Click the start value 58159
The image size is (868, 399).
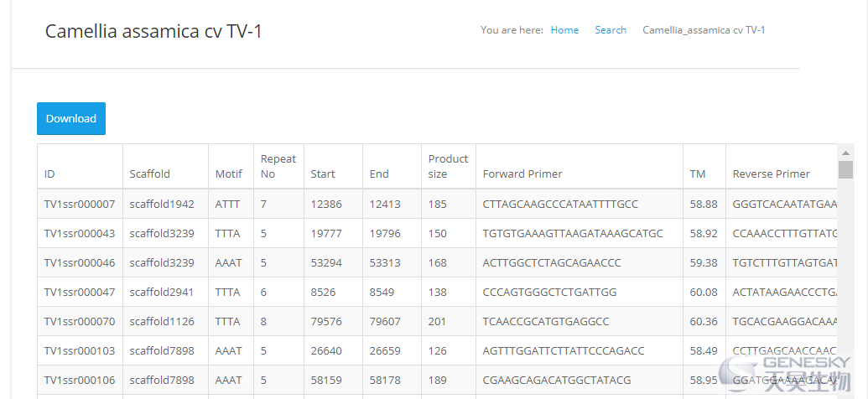click(326, 381)
